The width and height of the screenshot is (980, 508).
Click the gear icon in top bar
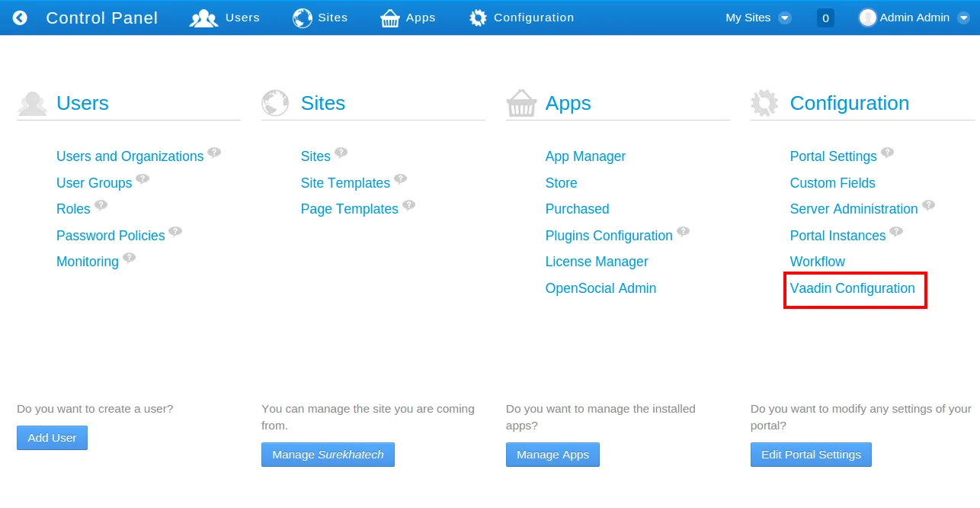[x=478, y=18]
